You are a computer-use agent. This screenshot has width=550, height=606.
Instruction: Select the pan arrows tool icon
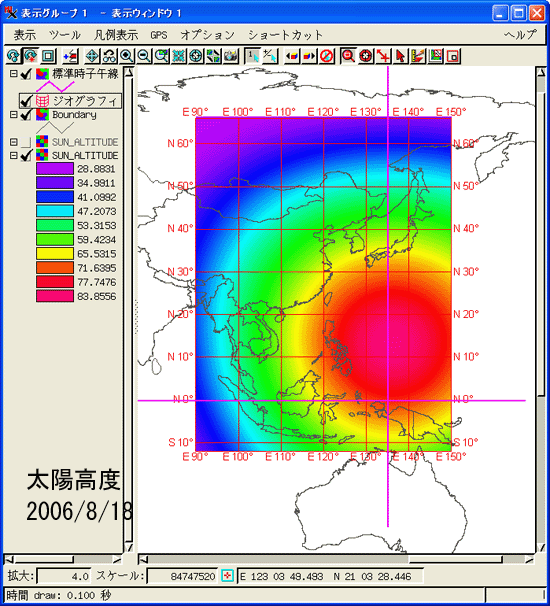coord(92,56)
